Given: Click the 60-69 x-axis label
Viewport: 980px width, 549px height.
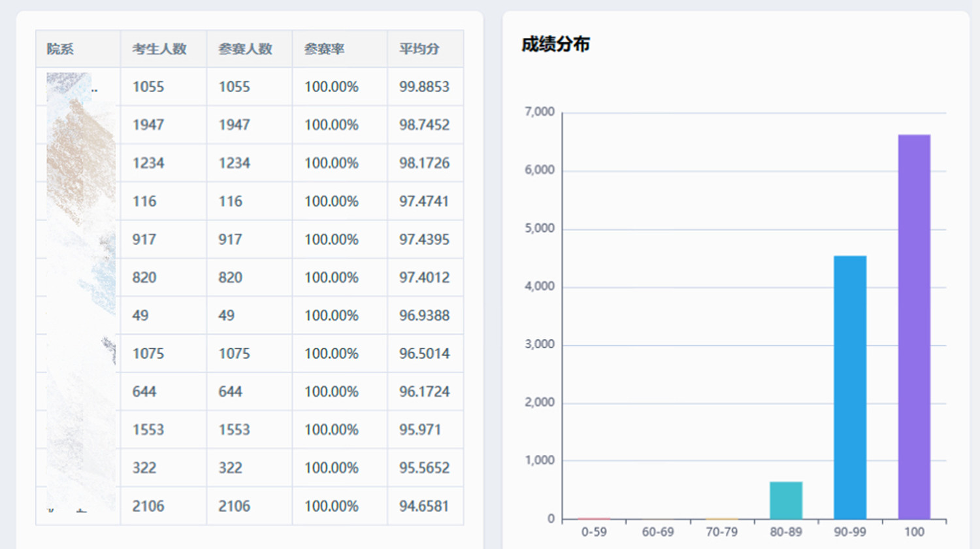Looking at the screenshot, I should tap(657, 532).
